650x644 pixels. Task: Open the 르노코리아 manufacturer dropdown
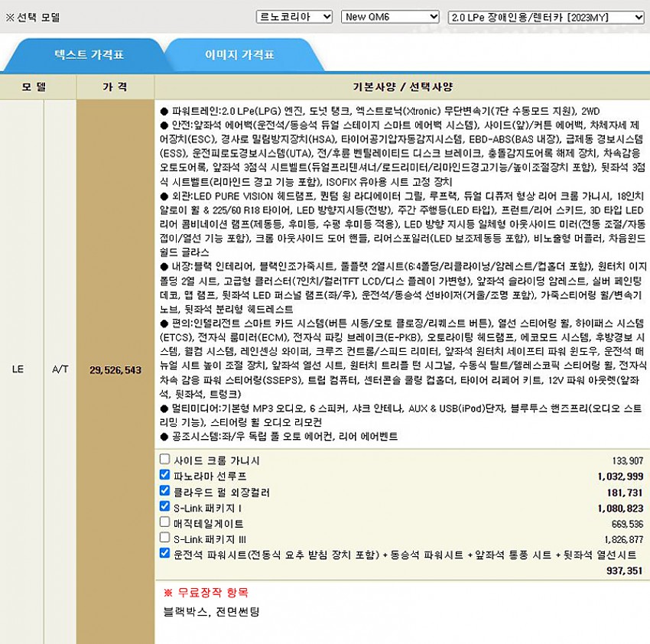[x=294, y=16]
